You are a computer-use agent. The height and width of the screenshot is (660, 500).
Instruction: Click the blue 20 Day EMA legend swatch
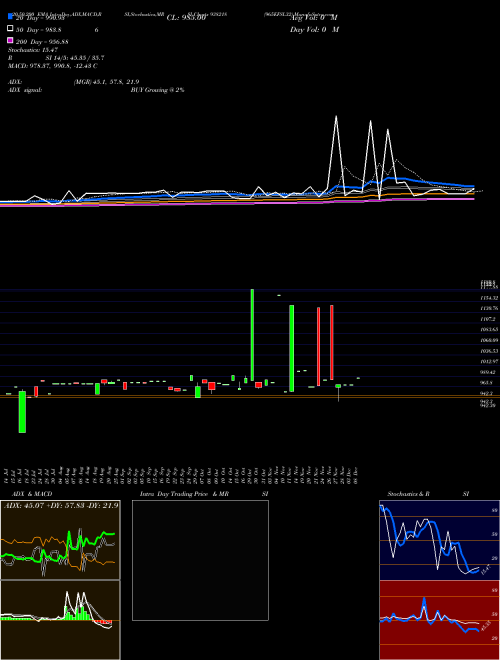point(10,17)
